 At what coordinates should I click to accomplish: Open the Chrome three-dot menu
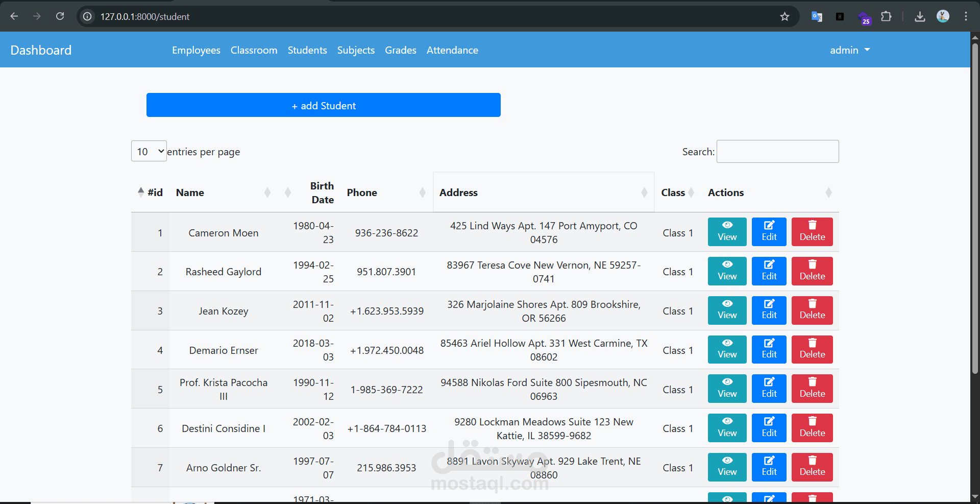pyautogui.click(x=966, y=16)
